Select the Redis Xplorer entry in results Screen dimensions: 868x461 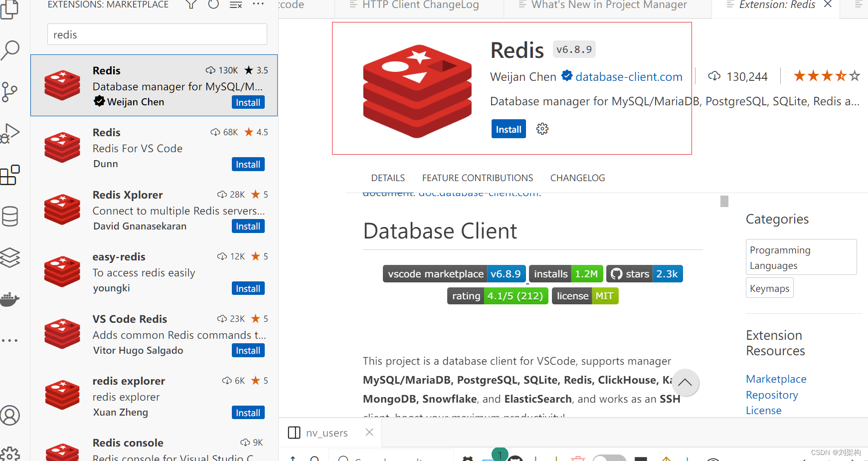click(154, 210)
